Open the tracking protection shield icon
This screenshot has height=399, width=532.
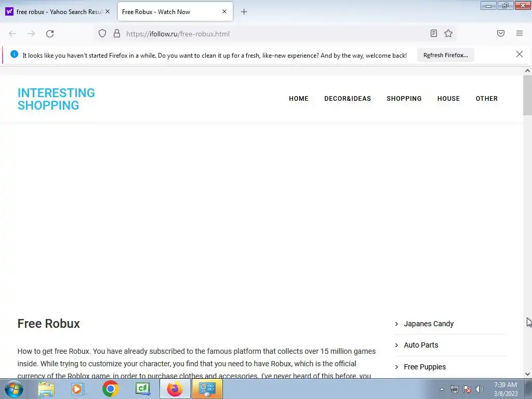(102, 33)
